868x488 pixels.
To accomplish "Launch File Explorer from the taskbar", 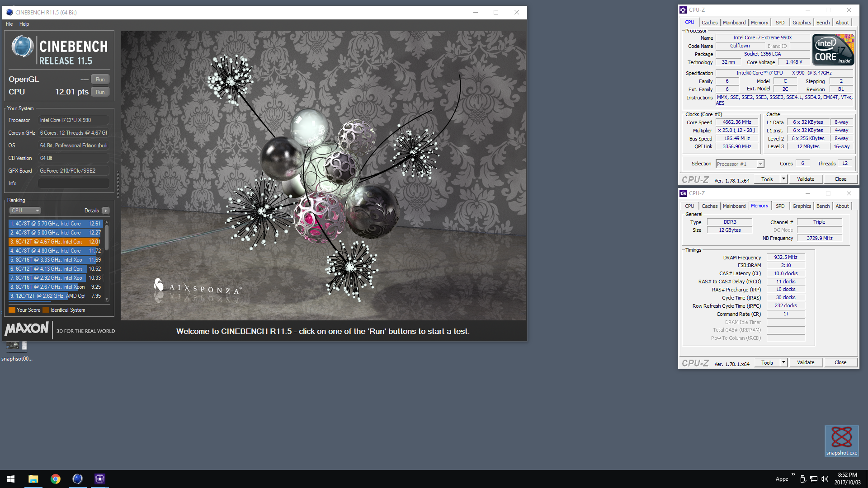I will (33, 479).
